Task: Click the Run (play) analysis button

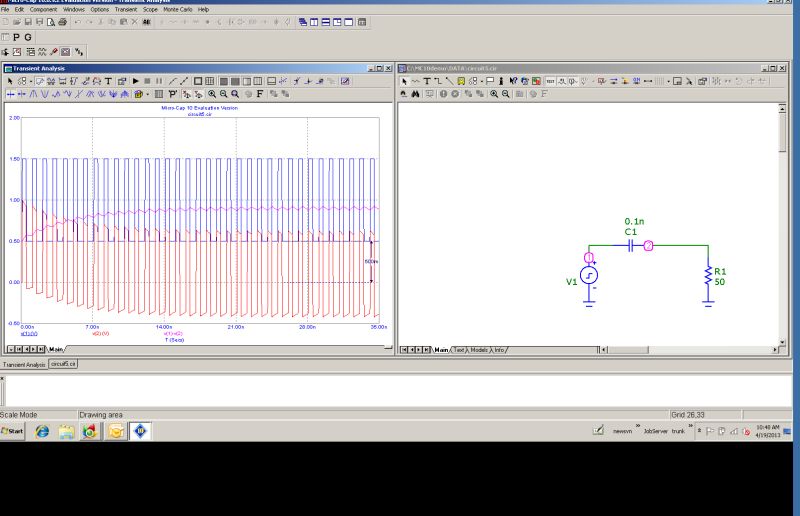Action: pos(135,81)
